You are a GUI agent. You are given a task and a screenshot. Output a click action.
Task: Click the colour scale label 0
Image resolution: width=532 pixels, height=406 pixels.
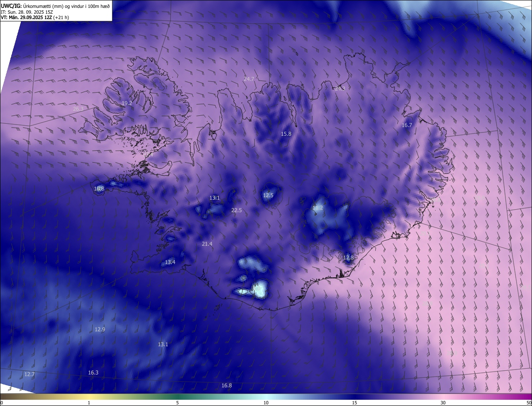pos(2,403)
